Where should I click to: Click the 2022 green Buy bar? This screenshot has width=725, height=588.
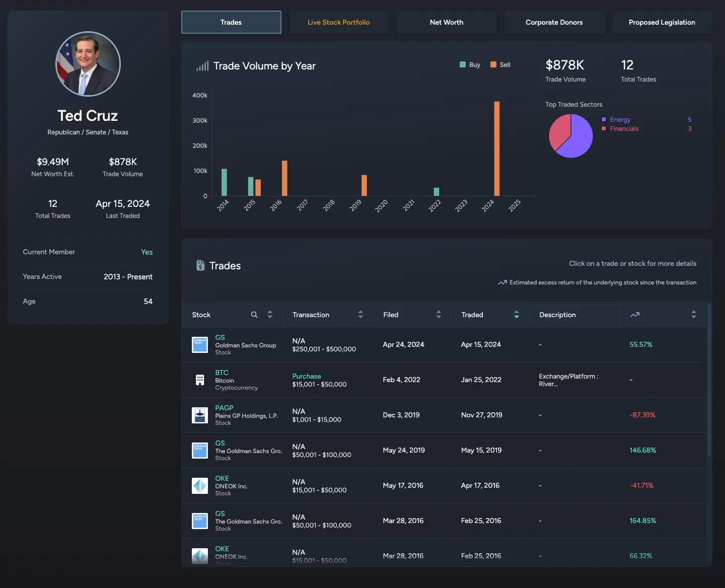[437, 192]
